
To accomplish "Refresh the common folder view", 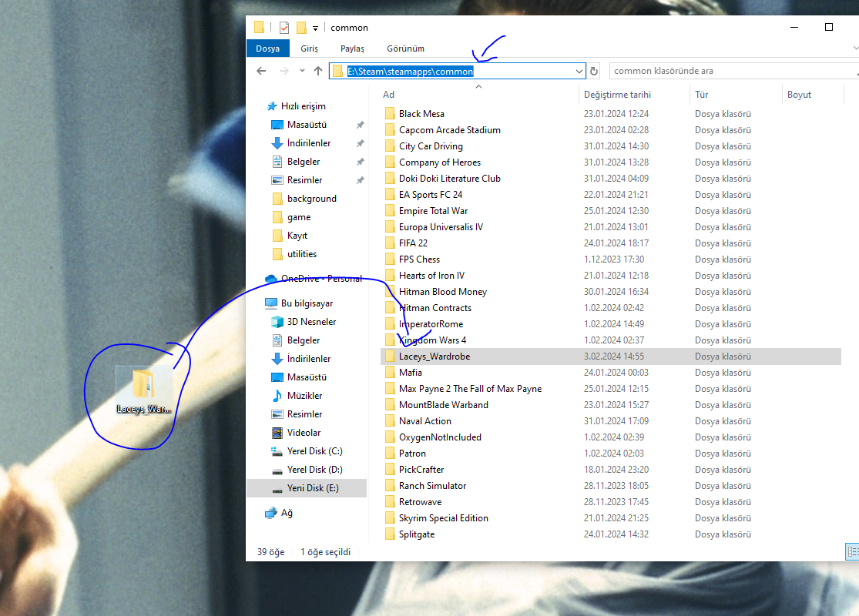I will pyautogui.click(x=594, y=71).
